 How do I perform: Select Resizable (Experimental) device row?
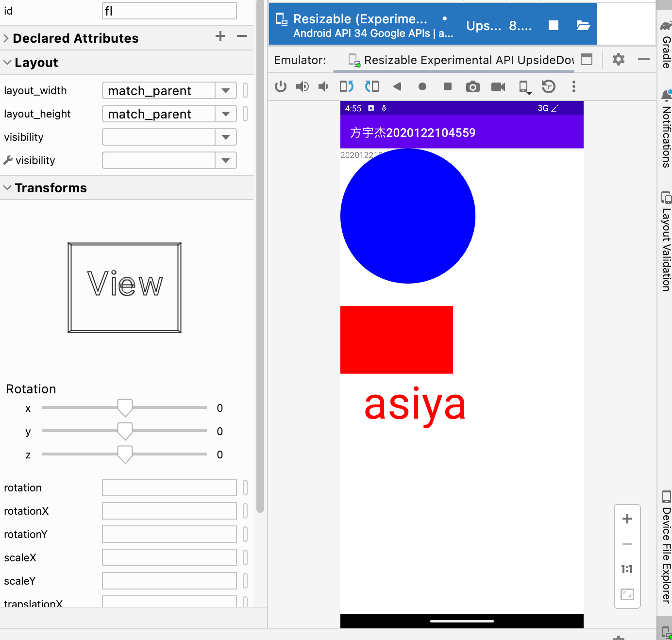pyautogui.click(x=433, y=24)
